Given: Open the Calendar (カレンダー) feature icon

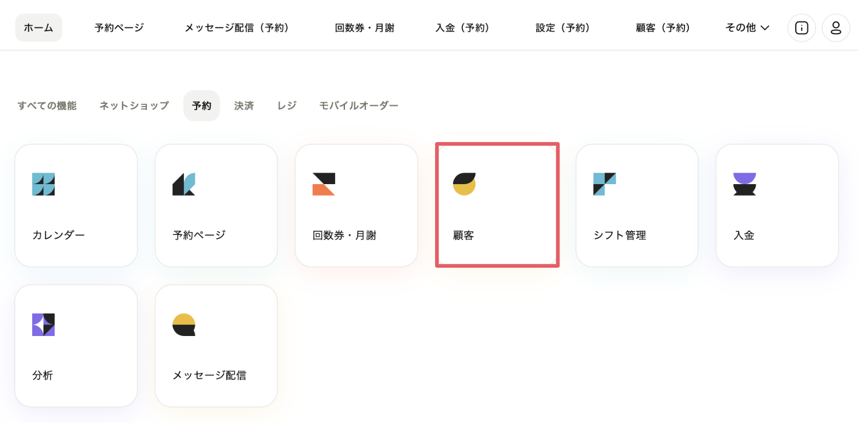Looking at the screenshot, I should 44,184.
